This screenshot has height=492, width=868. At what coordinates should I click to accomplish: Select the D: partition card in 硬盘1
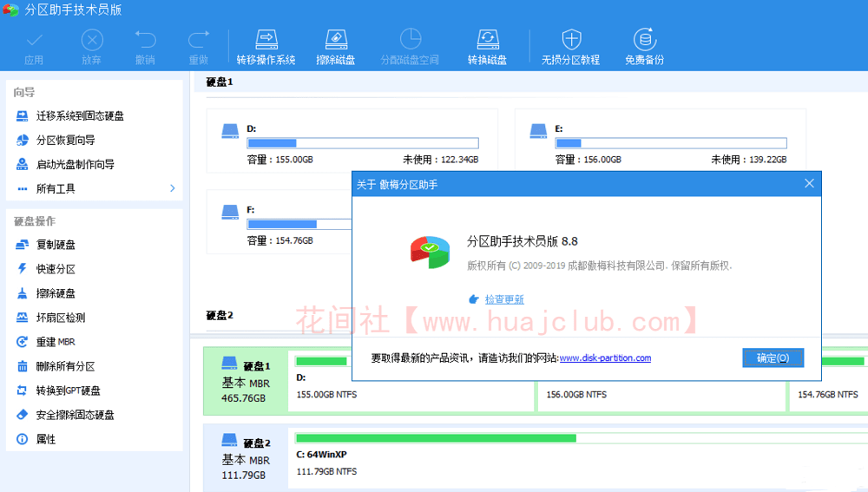coord(352,140)
